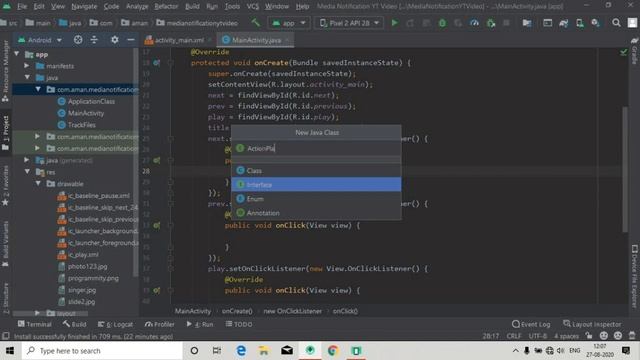The image size is (640, 360).
Task: Click the Make Project hammer icon
Action: [256, 23]
